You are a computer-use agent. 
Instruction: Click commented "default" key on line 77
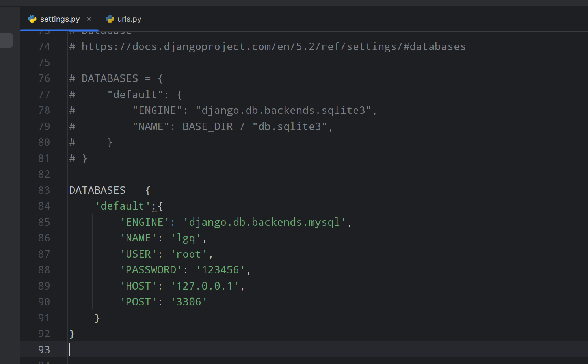[135, 95]
